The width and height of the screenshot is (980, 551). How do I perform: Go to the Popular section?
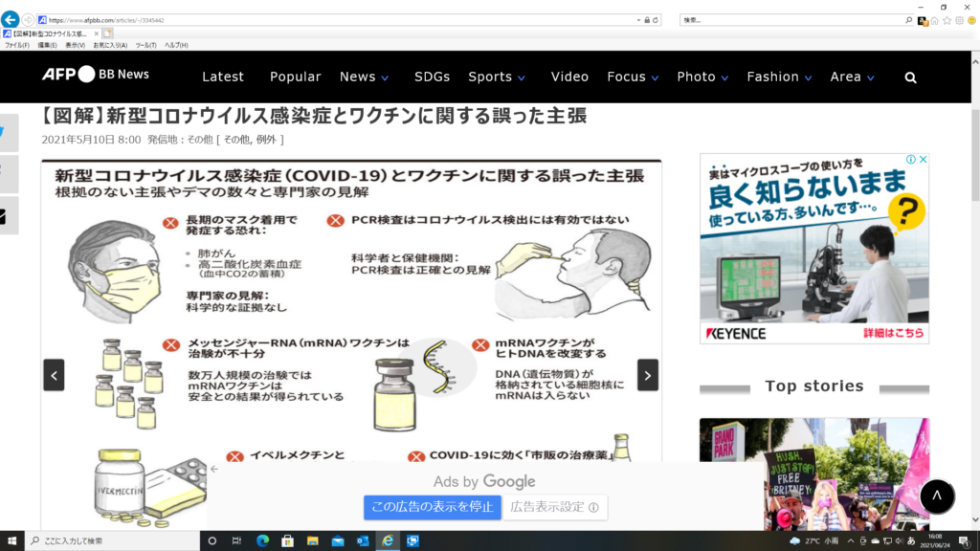[x=295, y=77]
